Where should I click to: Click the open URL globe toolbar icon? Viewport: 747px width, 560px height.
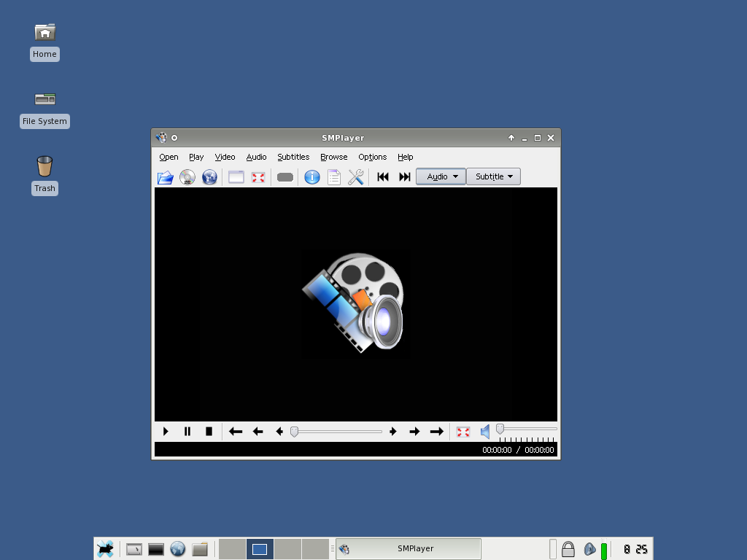pyautogui.click(x=209, y=177)
